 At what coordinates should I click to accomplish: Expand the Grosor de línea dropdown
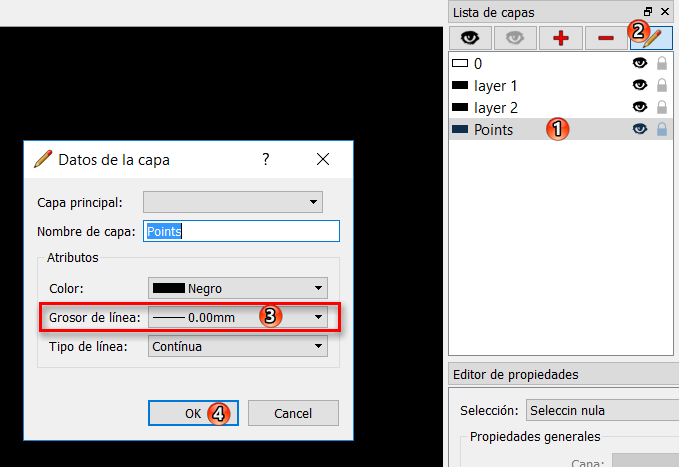coord(238,317)
